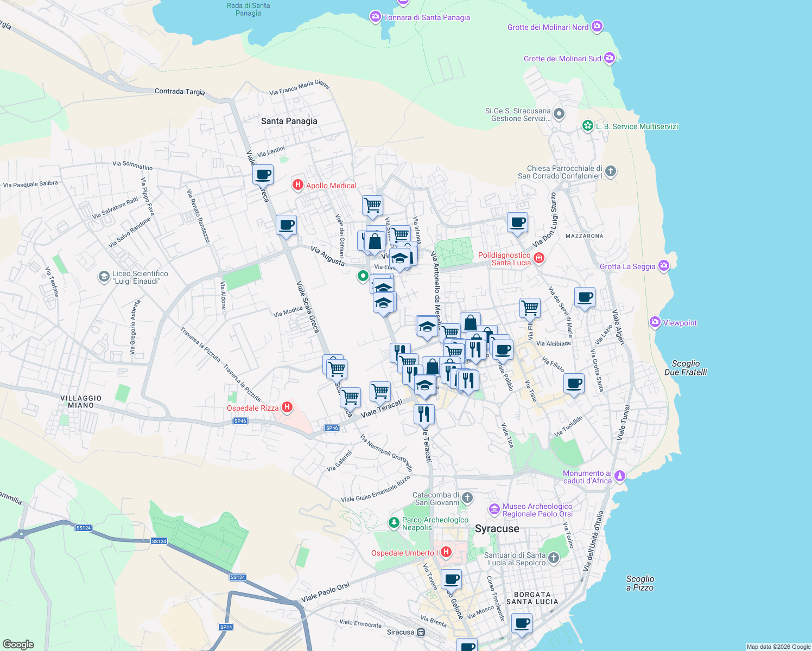Select the recycling icon at L. B. Service Multiservizi
The width and height of the screenshot is (812, 651).
(587, 126)
